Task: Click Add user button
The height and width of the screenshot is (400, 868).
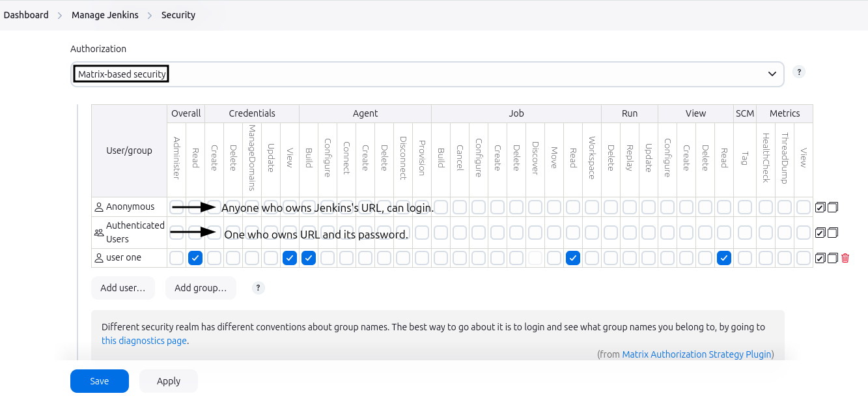Action: point(122,288)
